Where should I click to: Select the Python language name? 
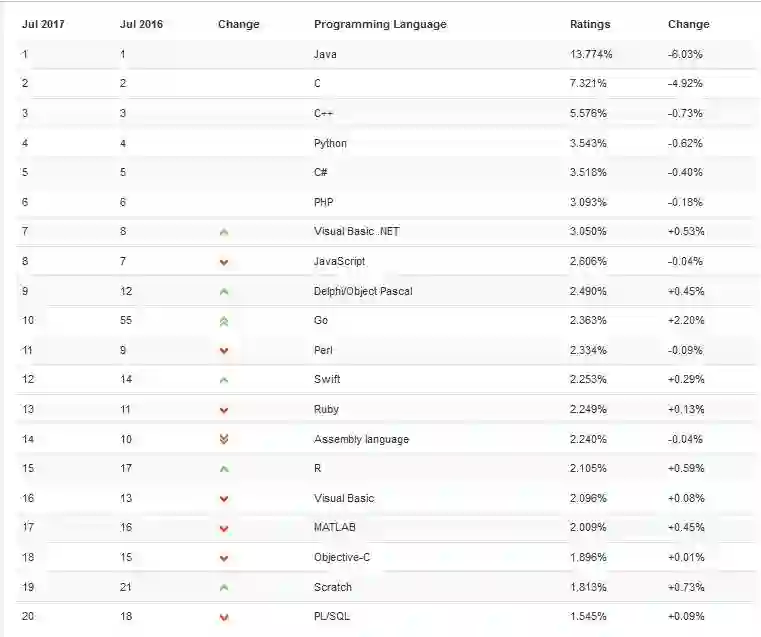click(x=330, y=143)
